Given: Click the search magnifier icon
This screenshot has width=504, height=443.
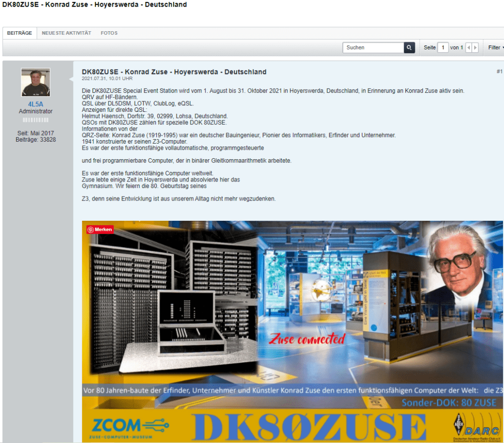Looking at the screenshot, I should (x=409, y=47).
